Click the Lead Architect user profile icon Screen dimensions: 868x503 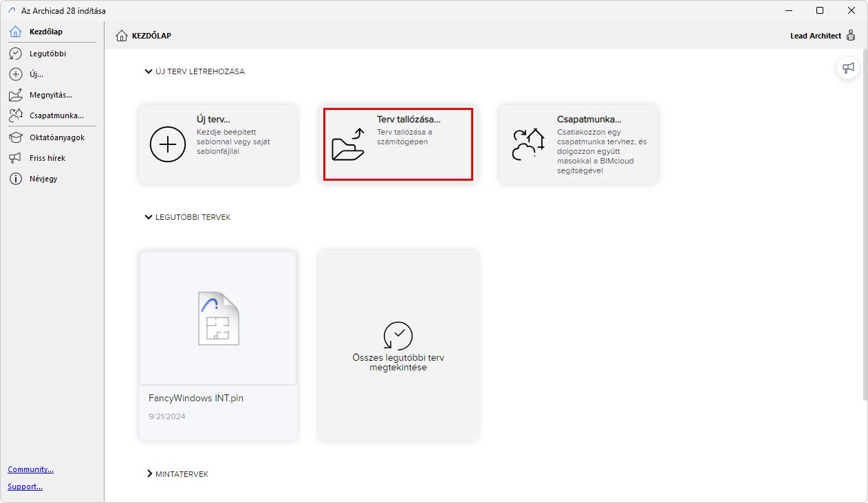point(851,36)
